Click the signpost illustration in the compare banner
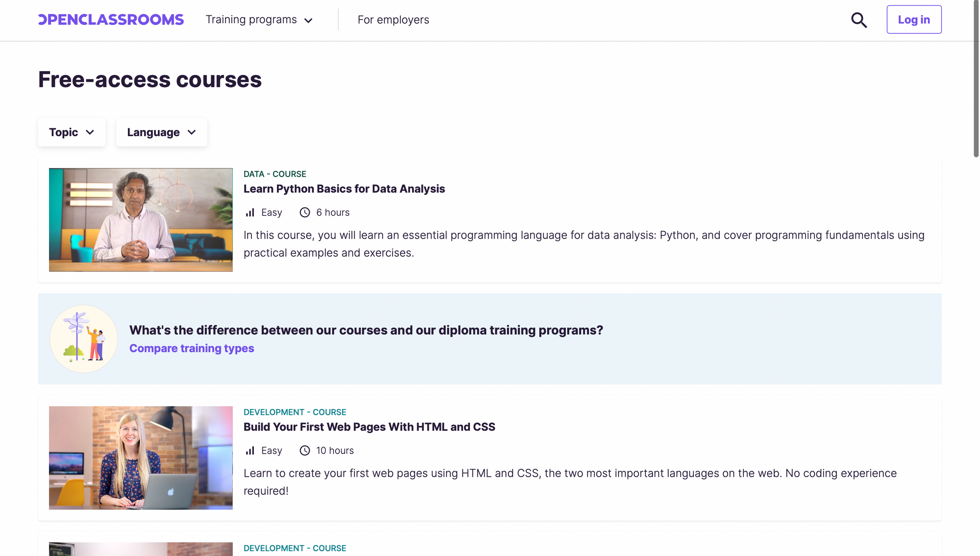This screenshot has width=980, height=556. (84, 338)
